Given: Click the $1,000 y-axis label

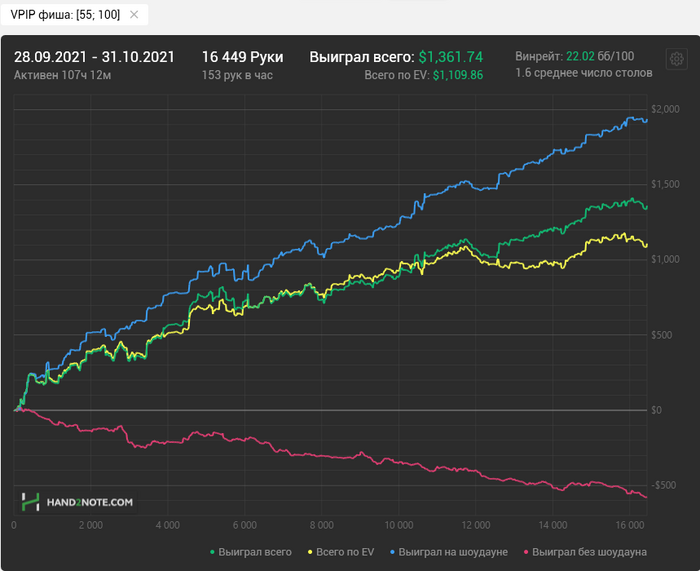Looking at the screenshot, I should click(665, 259).
